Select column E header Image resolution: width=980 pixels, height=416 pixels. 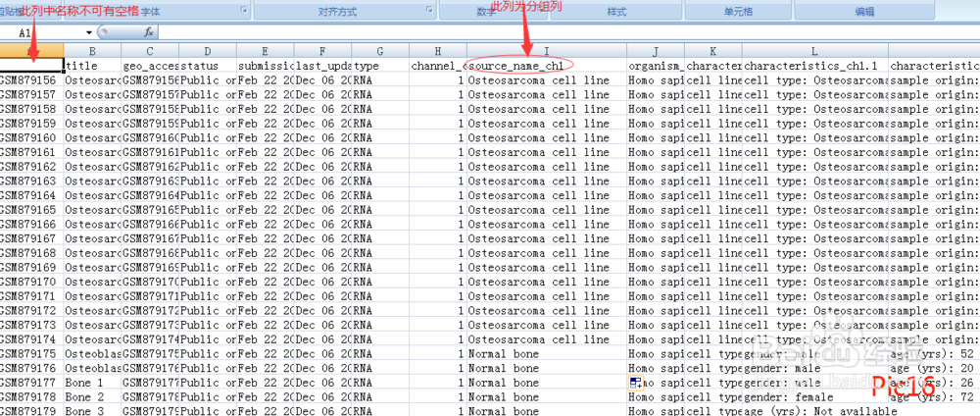click(x=265, y=51)
